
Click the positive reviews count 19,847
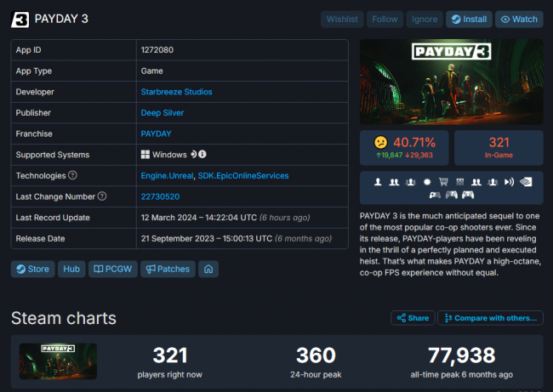[x=390, y=155]
